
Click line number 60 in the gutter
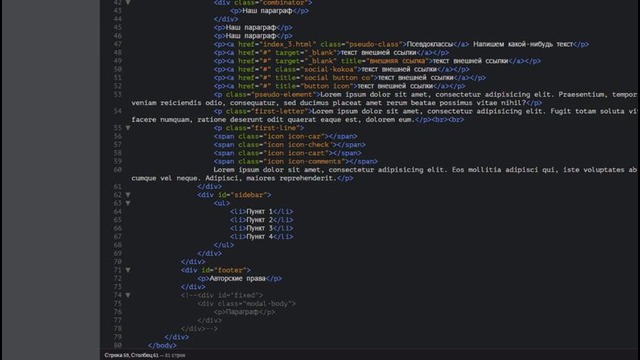pyautogui.click(x=118, y=169)
